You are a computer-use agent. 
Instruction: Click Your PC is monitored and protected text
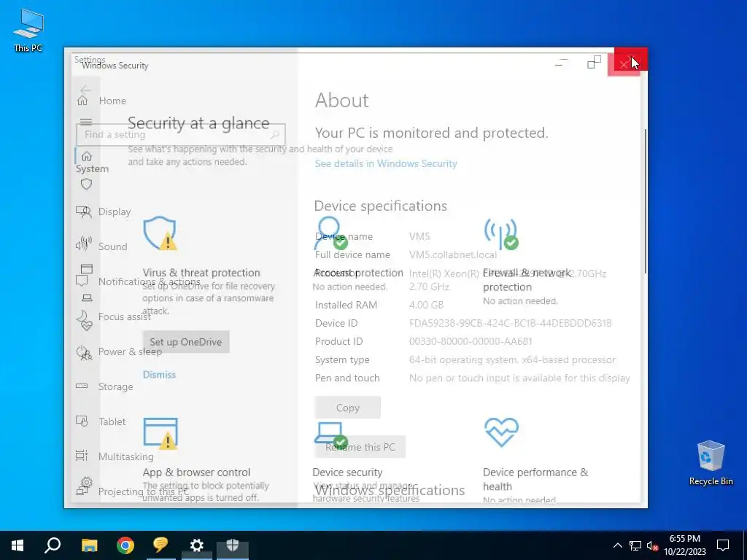432,133
